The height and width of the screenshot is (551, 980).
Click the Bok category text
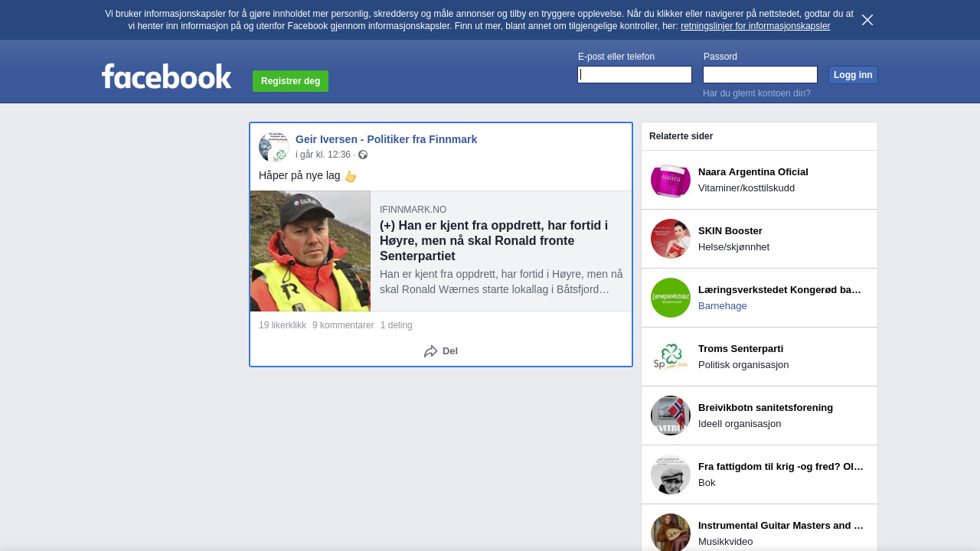tap(707, 482)
